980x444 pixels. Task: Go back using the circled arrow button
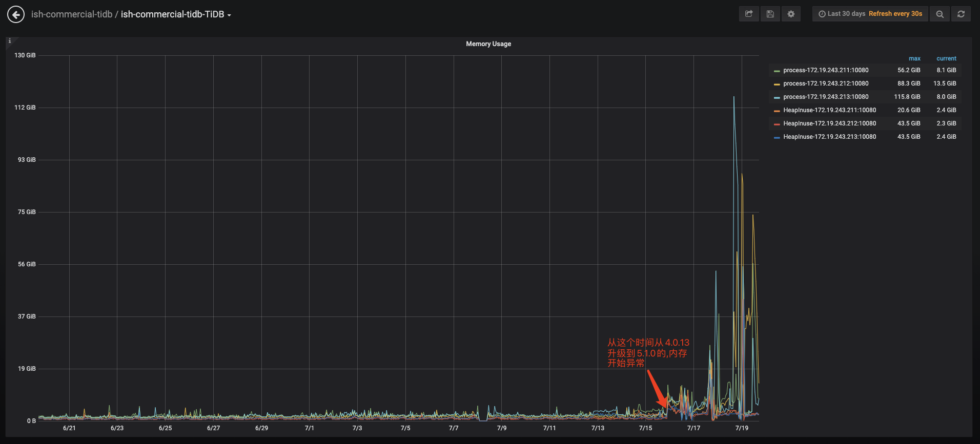coord(16,14)
